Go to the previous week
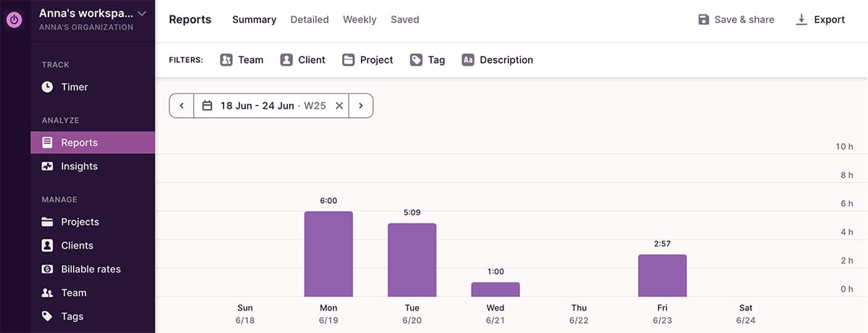The height and width of the screenshot is (333, 868). [x=182, y=105]
